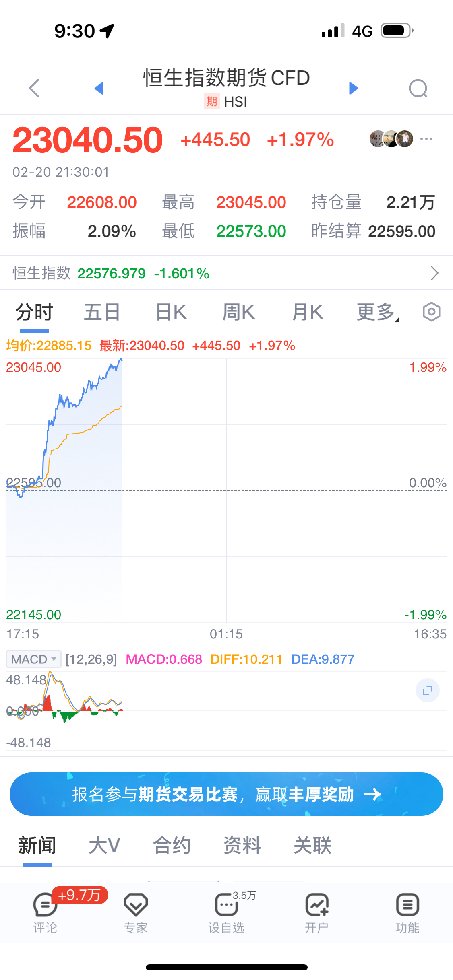Open the MACD indicator dropdown
Viewport: 453px width, 980px height.
(34, 659)
